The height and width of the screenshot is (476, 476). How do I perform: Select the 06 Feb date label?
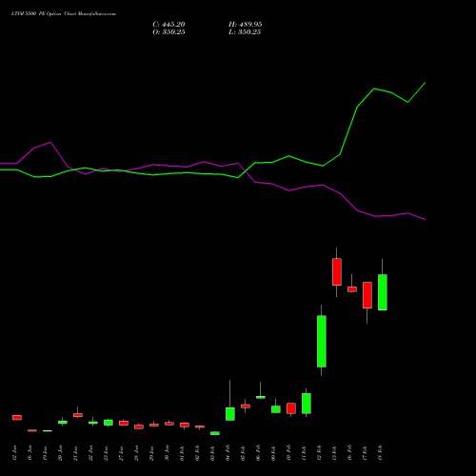[x=258, y=453]
